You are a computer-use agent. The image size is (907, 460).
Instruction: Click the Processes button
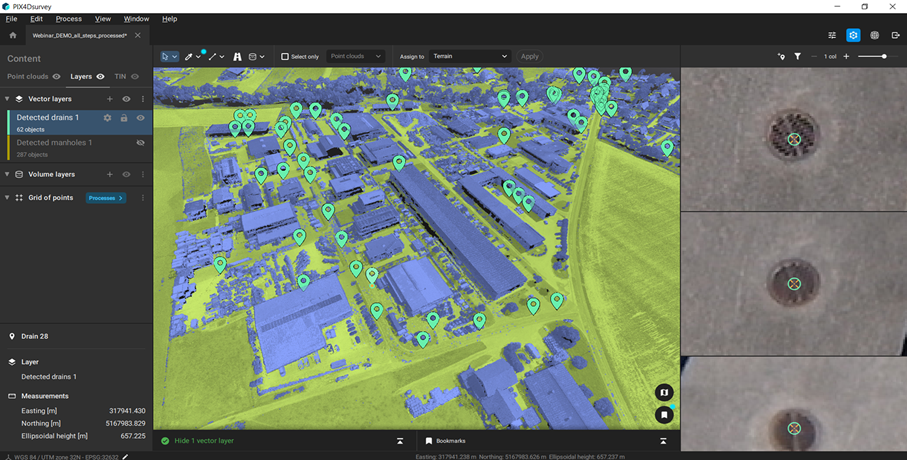tap(106, 198)
